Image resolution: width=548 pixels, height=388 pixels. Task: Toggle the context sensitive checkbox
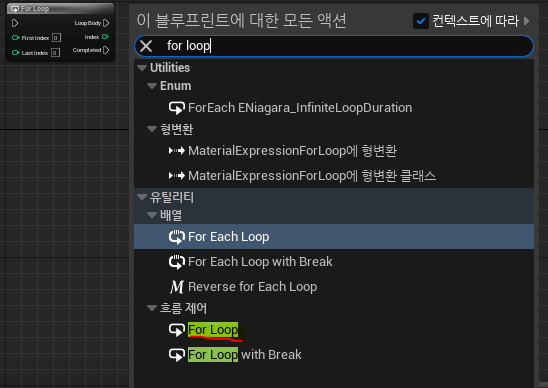[x=421, y=21]
